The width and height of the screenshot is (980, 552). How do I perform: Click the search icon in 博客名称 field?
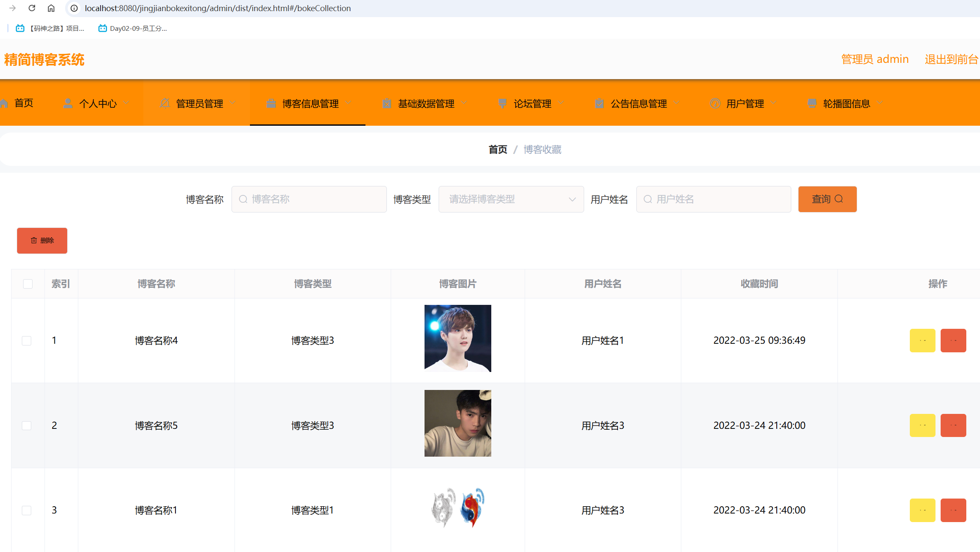(243, 199)
